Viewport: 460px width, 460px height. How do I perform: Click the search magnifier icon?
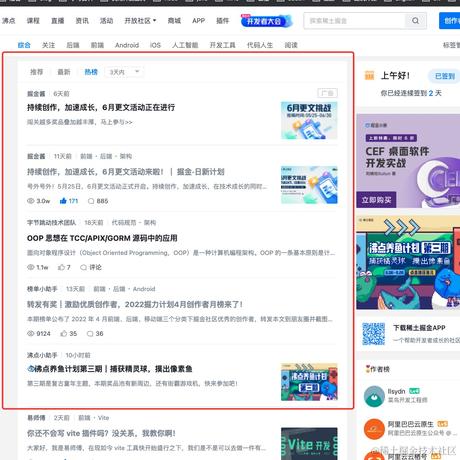415,21
